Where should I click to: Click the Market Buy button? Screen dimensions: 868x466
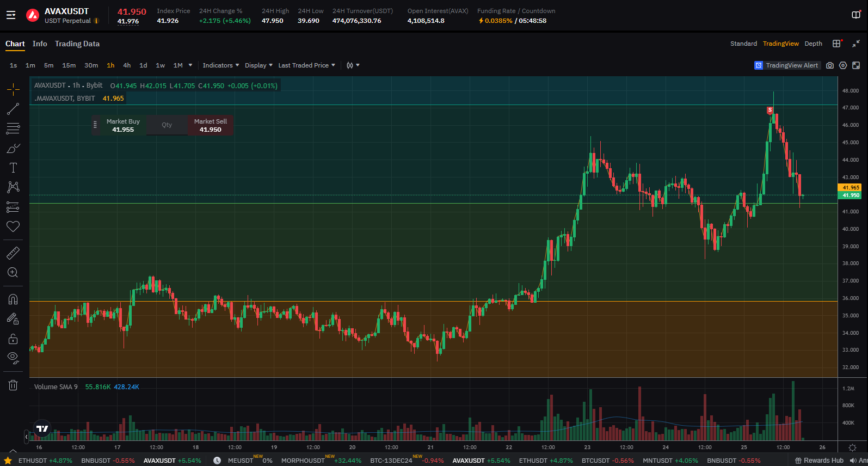coord(123,125)
